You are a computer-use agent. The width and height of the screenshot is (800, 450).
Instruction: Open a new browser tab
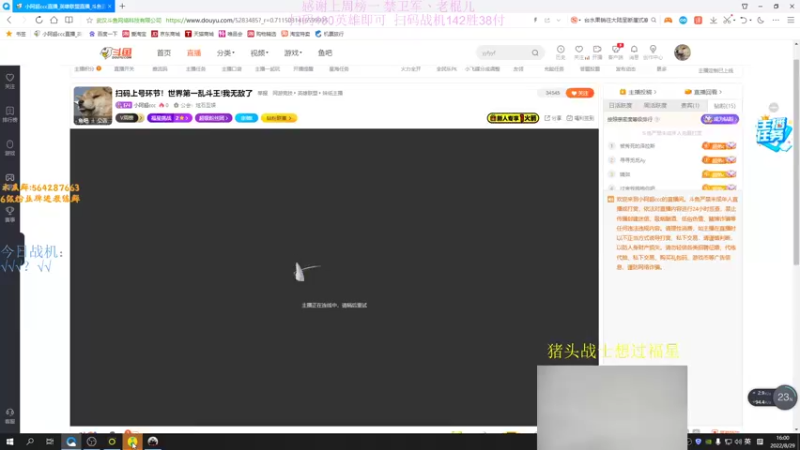[122, 6]
